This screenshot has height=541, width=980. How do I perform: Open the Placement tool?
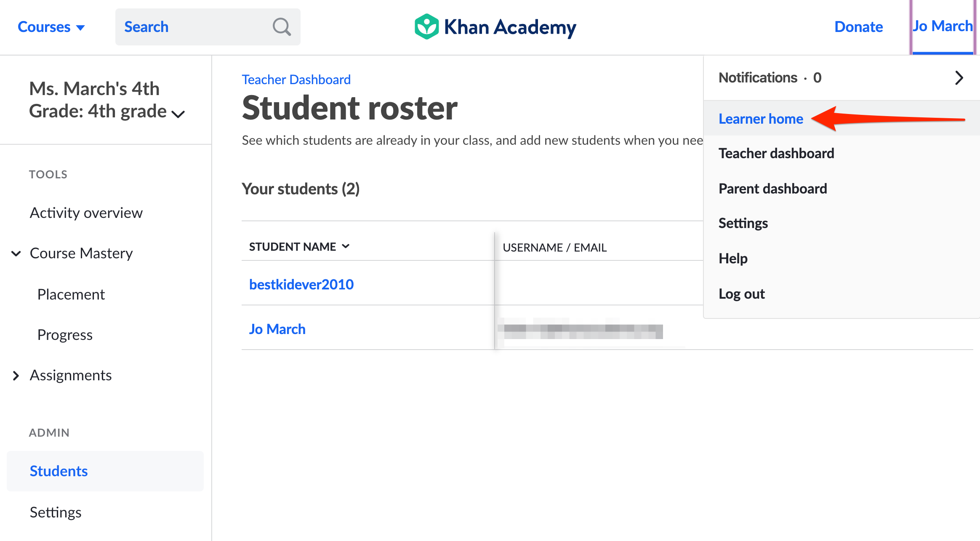(x=71, y=294)
